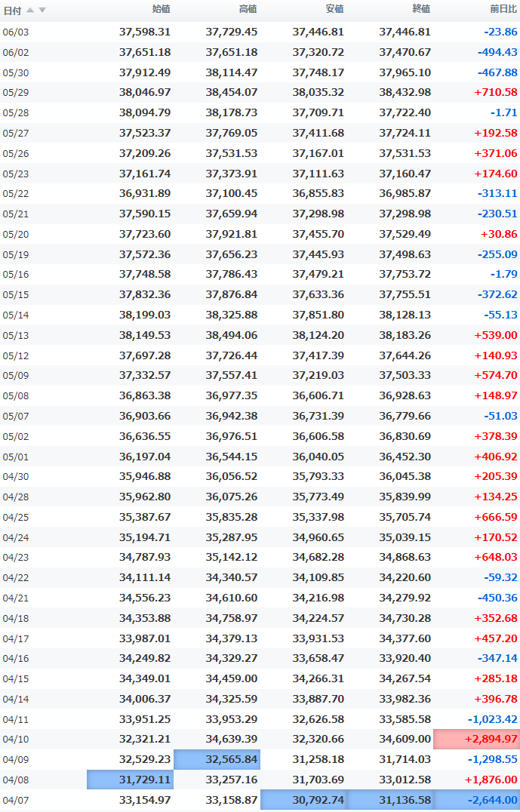Select change value +1,876.00
The height and width of the screenshot is (812, 520).
click(x=491, y=780)
